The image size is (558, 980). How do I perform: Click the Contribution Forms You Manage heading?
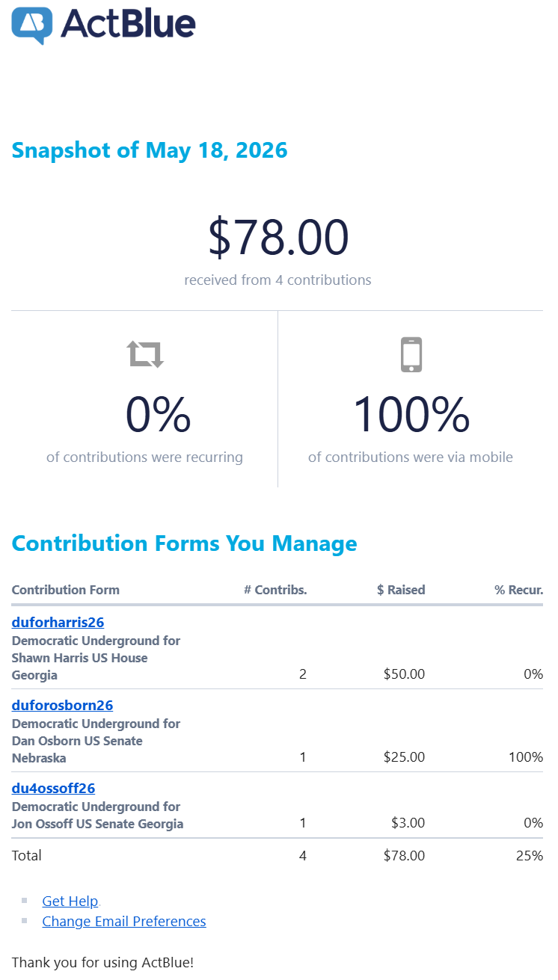(185, 543)
